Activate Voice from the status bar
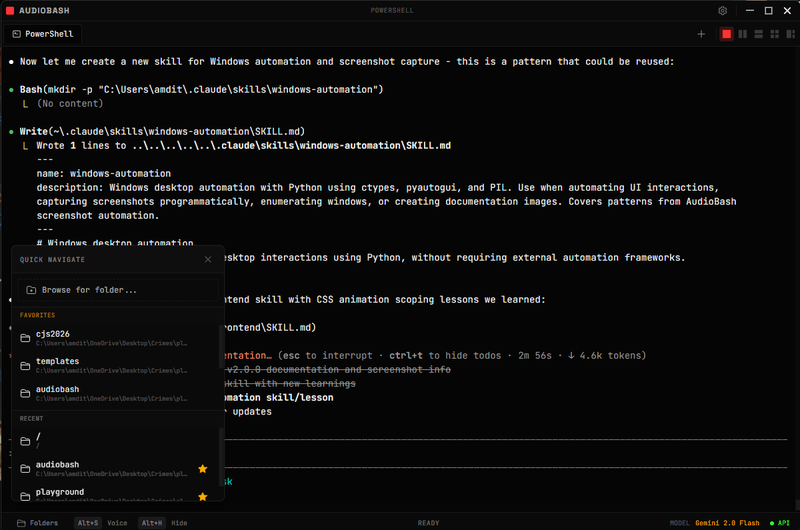This screenshot has height=530, width=800. coord(117,523)
